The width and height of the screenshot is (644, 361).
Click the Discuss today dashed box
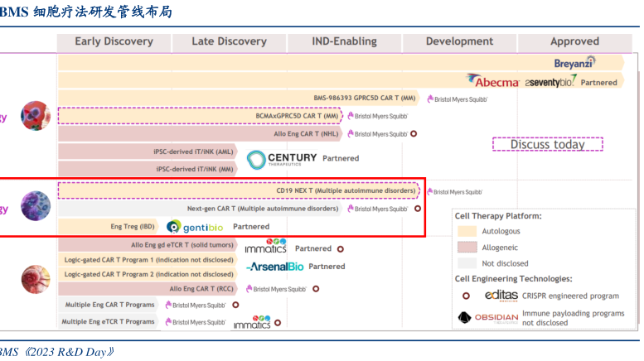547,144
